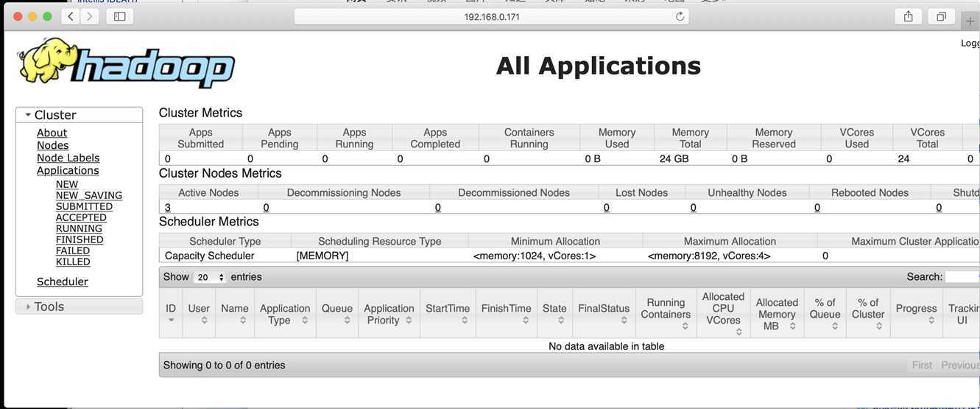Open the Decommissioning Nodes count link
Image resolution: width=980 pixels, height=409 pixels.
267,208
